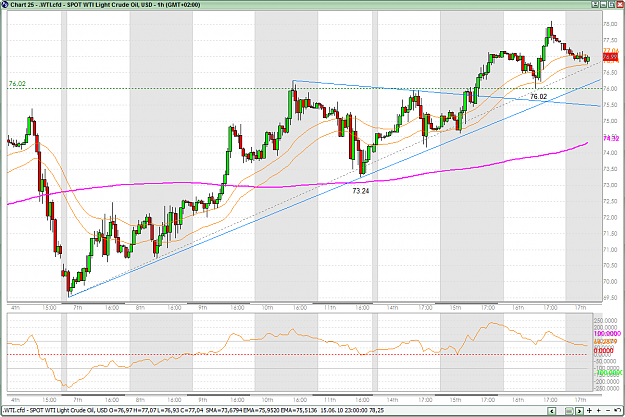Click the chart window icon in the title bar
Image resolution: width=625 pixels, height=417 pixels.
(5, 4)
